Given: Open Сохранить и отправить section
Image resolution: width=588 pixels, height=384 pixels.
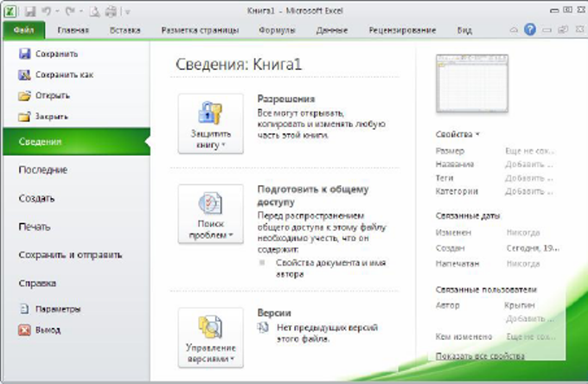Looking at the screenshot, I should (x=70, y=255).
